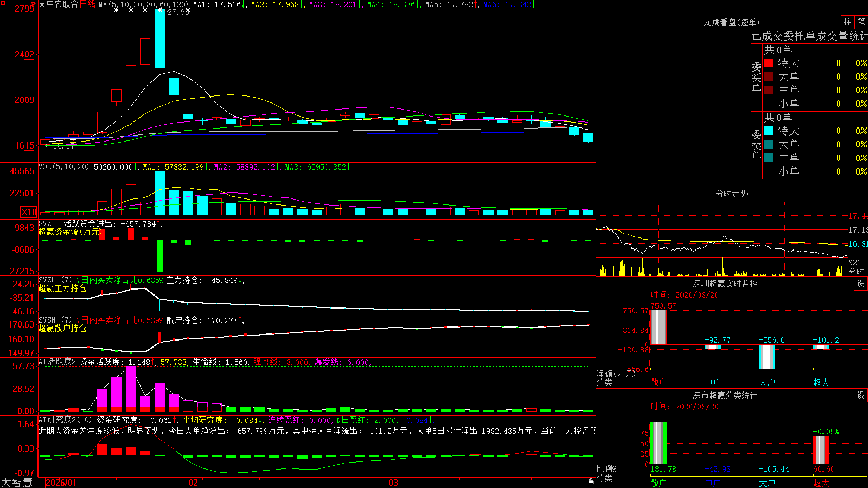The image size is (868, 488).
Task: Click the 深市超赢分类统计 panel title
Action: click(x=725, y=395)
